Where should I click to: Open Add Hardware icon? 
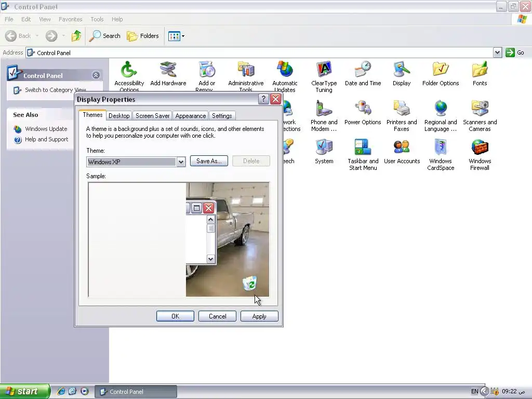168,70
